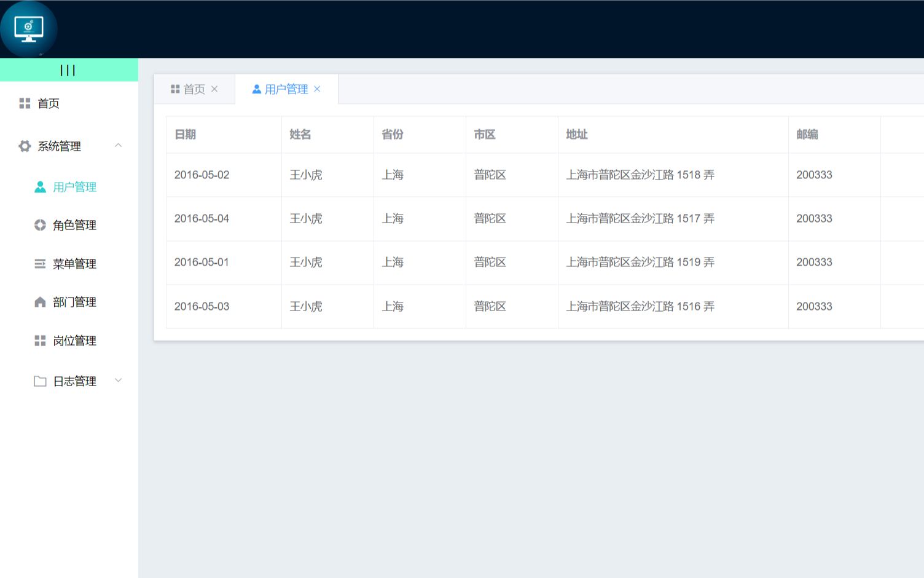Click the 部门管理 house icon
This screenshot has height=578, width=924.
[40, 302]
